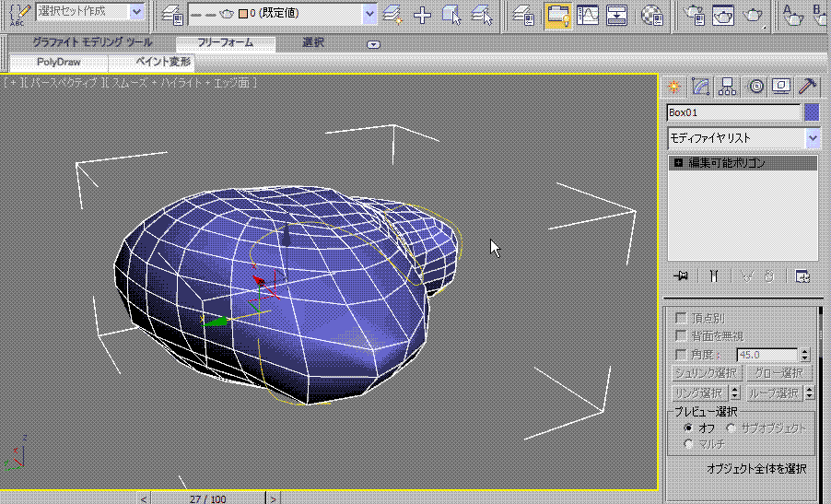Open Configure Modifier Sets icon
The width and height of the screenshot is (831, 504).
pyautogui.click(x=802, y=275)
